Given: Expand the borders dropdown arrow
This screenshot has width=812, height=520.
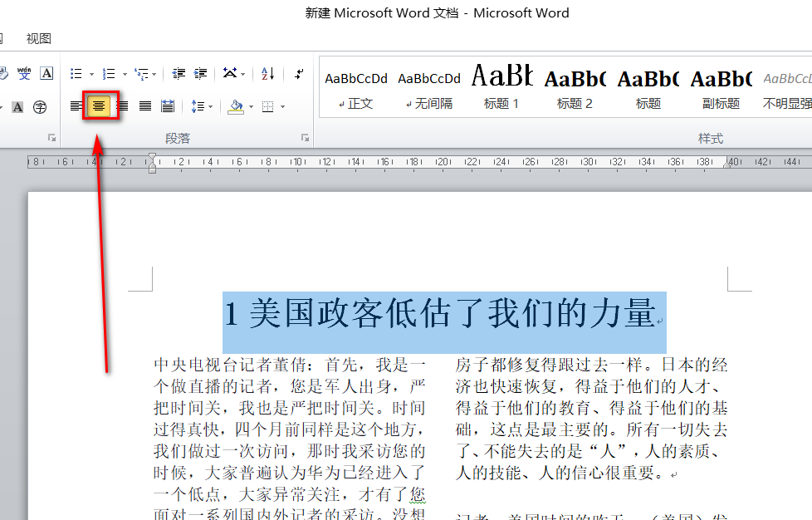Looking at the screenshot, I should click(x=282, y=107).
